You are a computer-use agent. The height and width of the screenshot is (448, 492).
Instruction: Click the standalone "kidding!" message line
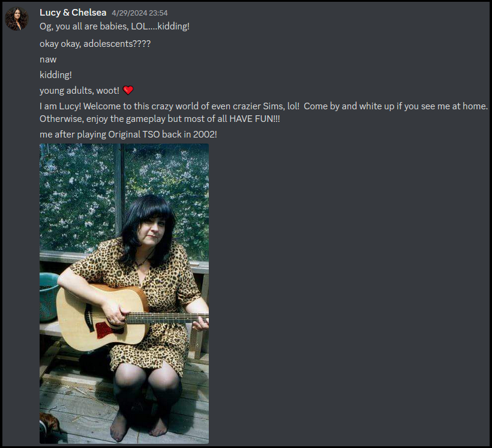[x=56, y=75]
